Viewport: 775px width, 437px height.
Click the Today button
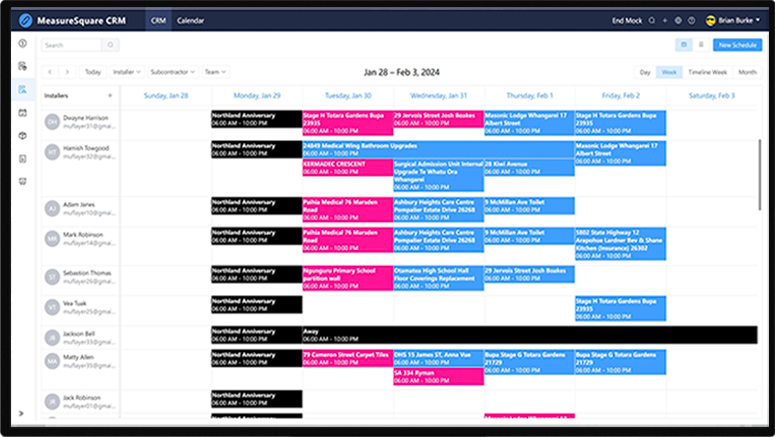click(x=93, y=72)
